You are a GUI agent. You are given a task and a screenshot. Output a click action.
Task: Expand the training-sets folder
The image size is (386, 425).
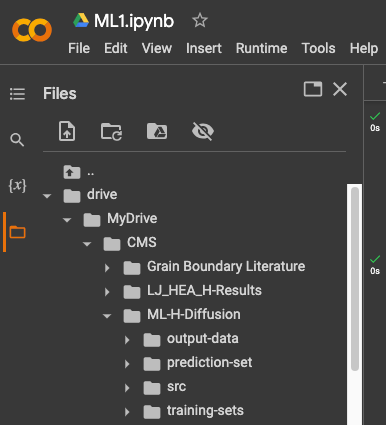pos(127,412)
